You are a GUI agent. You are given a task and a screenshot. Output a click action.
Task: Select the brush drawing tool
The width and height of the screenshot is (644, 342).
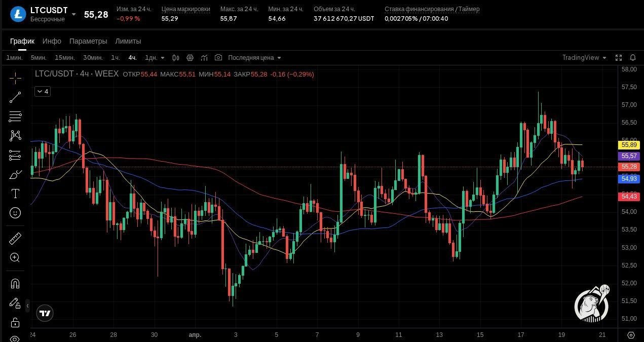[15, 174]
